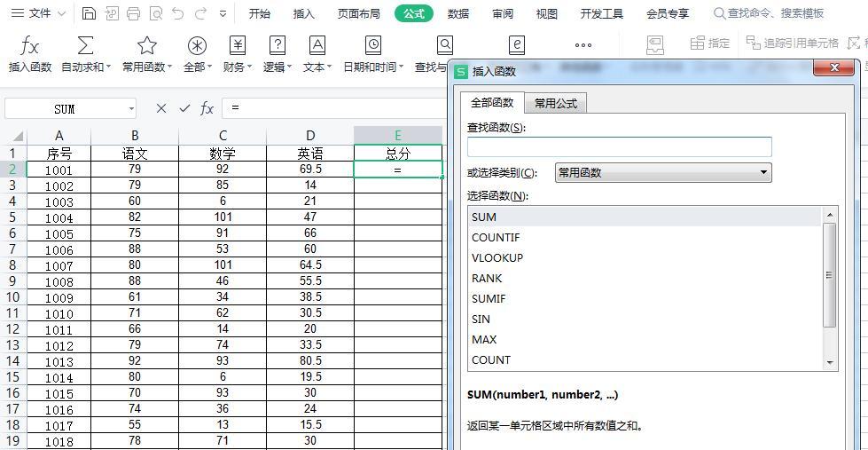Click the search commands box (查找命令)
Viewport: 868px width, 450px height.
tap(770, 13)
